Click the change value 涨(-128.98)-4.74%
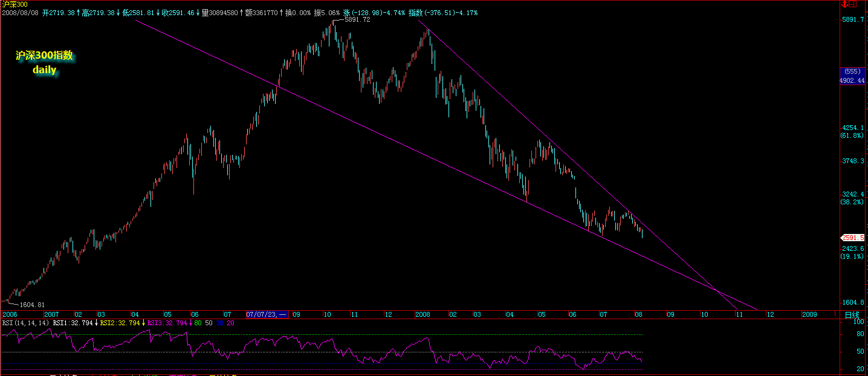 (373, 12)
